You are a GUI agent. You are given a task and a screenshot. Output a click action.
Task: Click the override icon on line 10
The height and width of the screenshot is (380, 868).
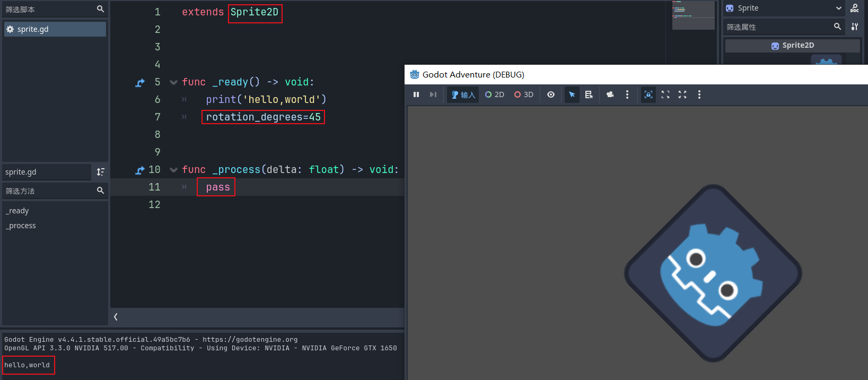tap(140, 170)
